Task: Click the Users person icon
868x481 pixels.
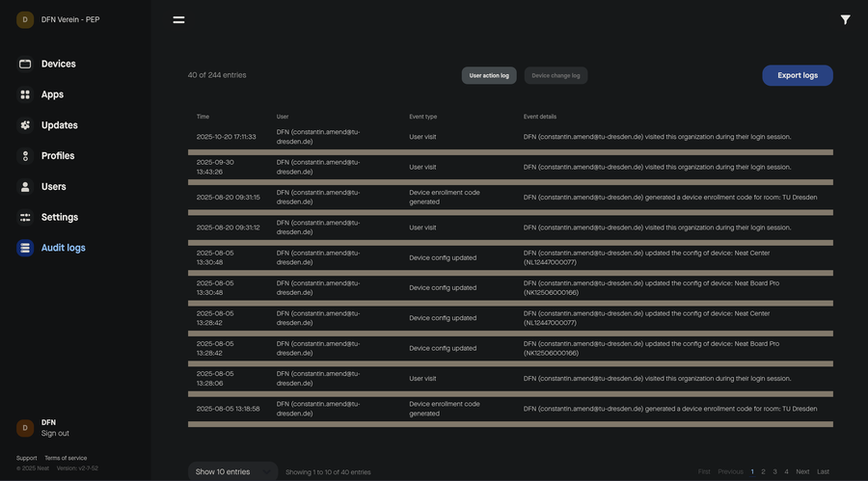Action: coord(25,187)
